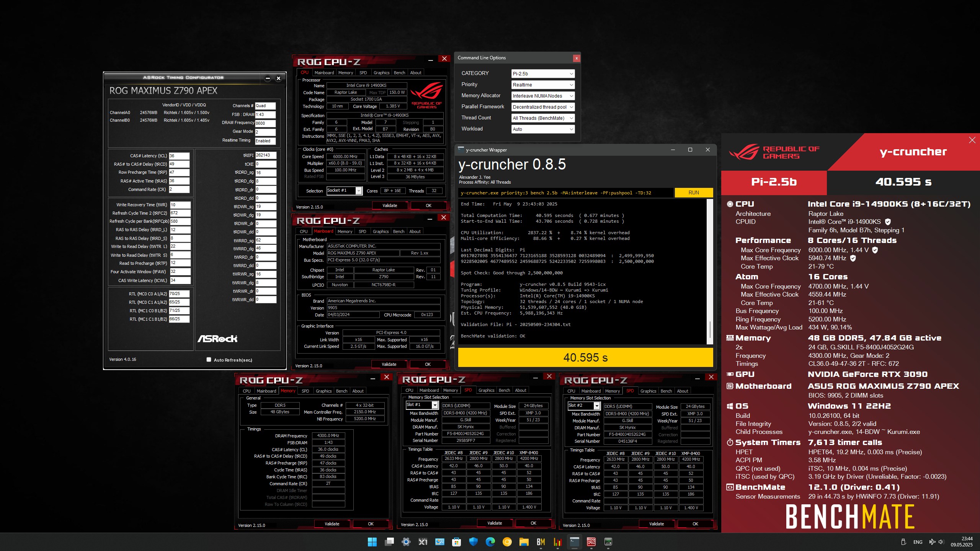Open Task View from the taskbar

click(389, 542)
